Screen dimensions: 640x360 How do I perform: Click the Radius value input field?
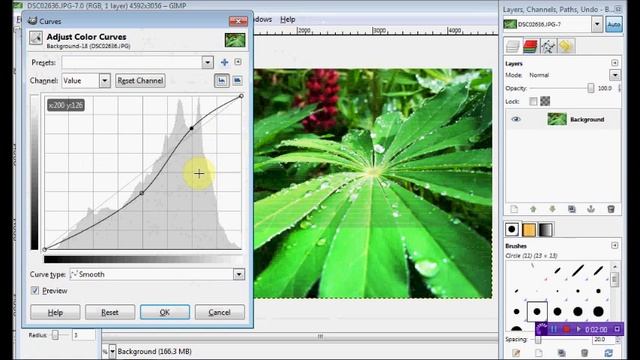pos(84,335)
